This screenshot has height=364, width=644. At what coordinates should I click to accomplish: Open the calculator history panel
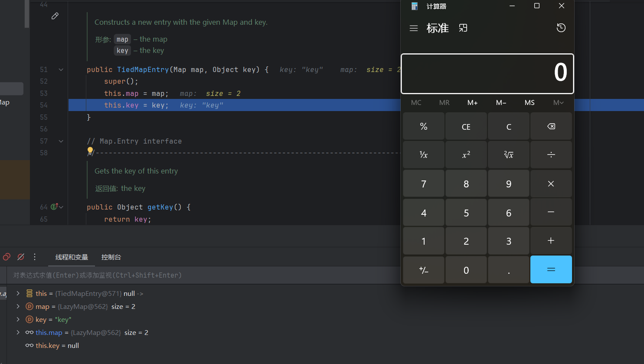[561, 28]
